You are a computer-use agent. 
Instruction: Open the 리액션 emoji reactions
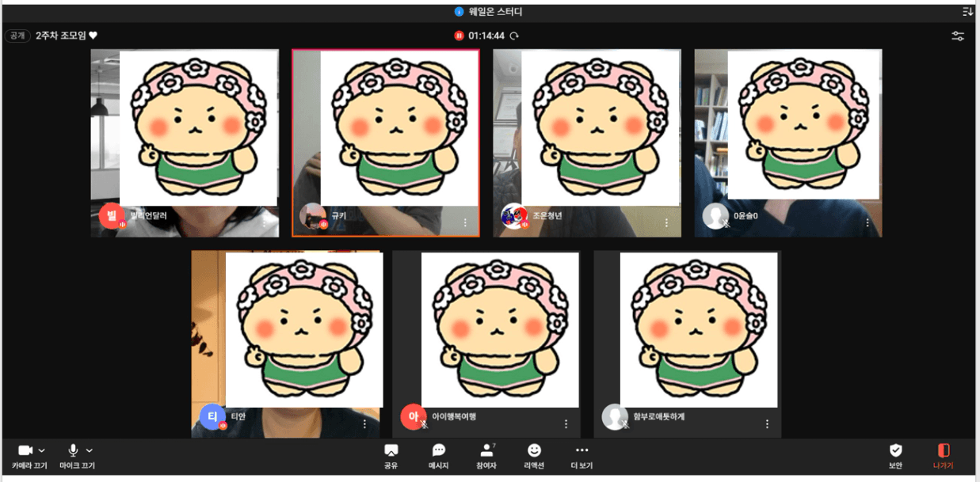pos(534,450)
